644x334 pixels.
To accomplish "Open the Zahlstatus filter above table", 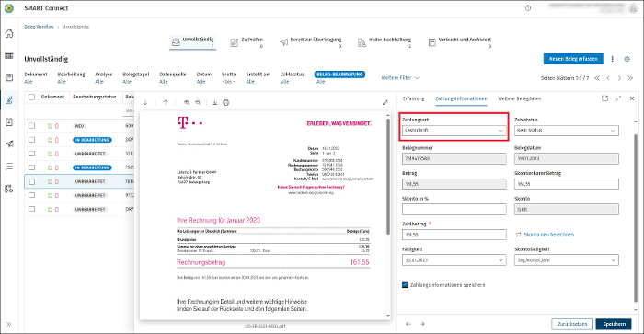I will tap(292, 77).
